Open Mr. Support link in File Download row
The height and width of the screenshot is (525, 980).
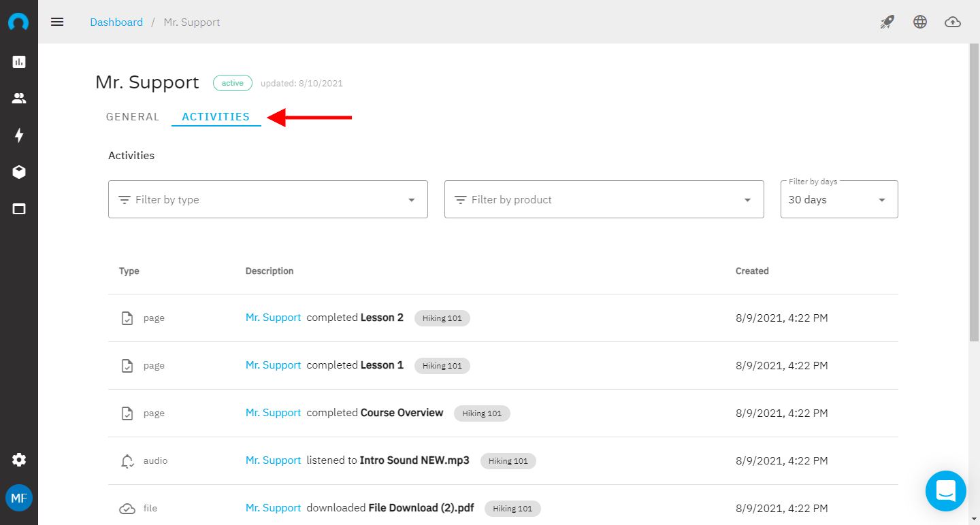click(x=273, y=508)
